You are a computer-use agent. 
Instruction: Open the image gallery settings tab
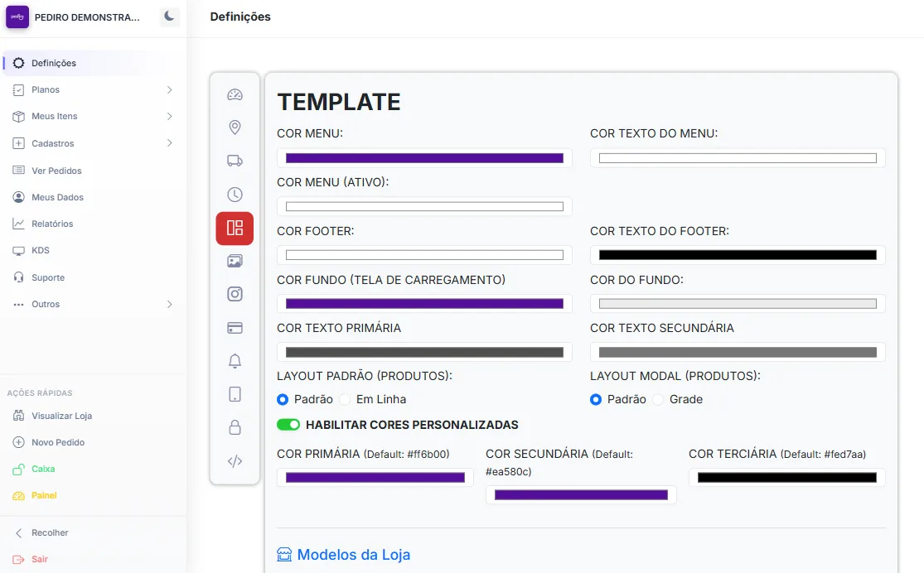coord(235,261)
